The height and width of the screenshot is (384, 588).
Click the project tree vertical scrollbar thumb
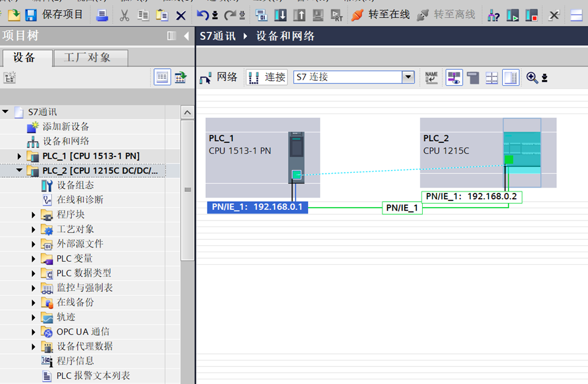point(188,189)
